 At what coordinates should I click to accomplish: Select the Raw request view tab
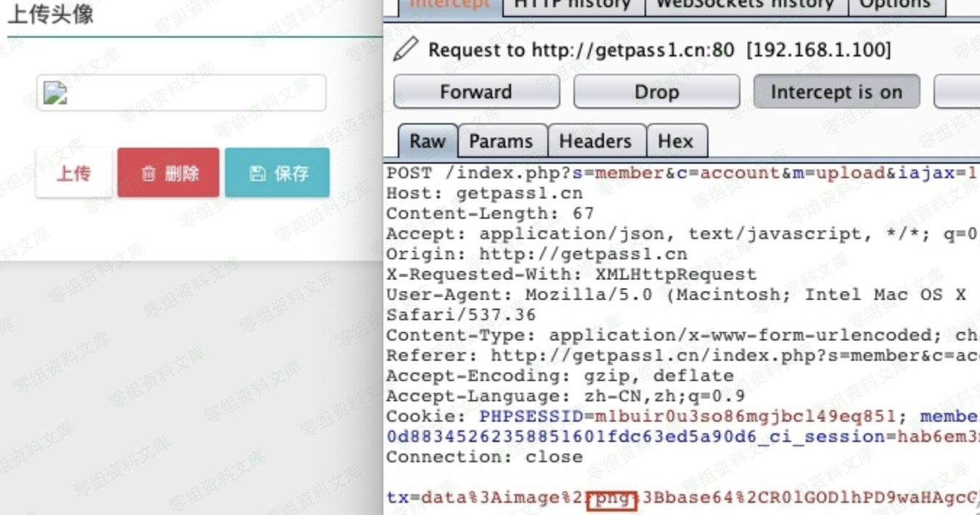click(x=428, y=141)
